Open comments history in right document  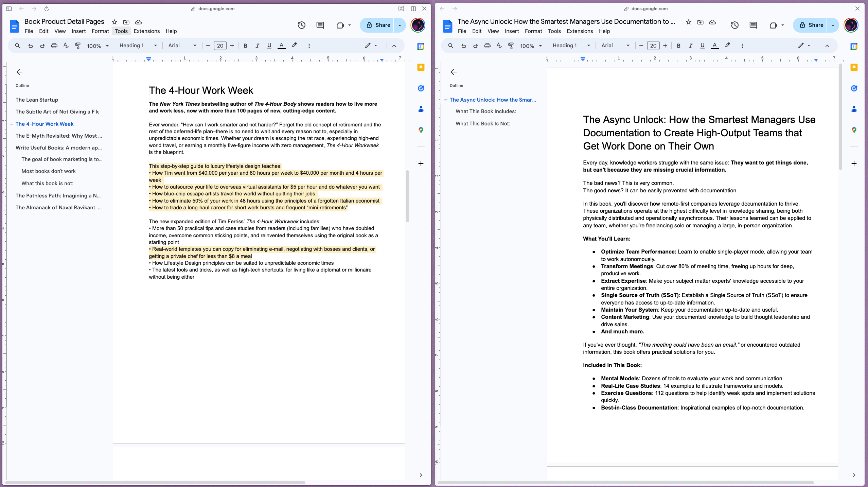tap(753, 25)
